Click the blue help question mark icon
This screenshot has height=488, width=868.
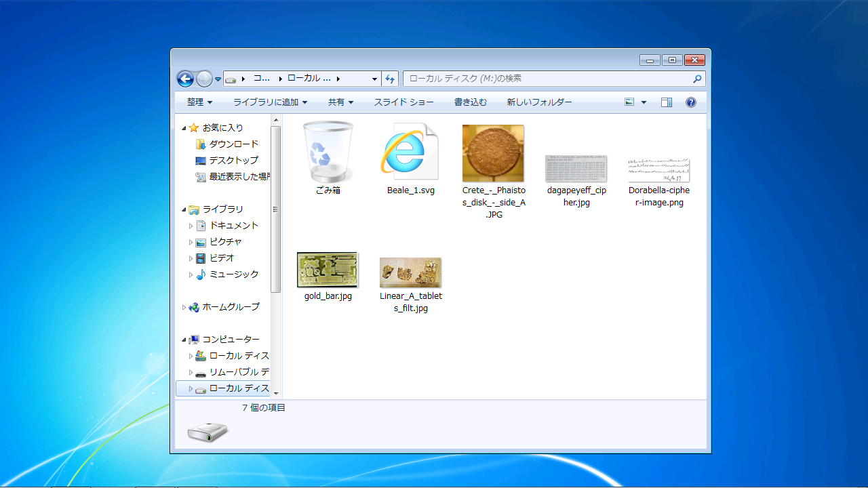click(691, 102)
